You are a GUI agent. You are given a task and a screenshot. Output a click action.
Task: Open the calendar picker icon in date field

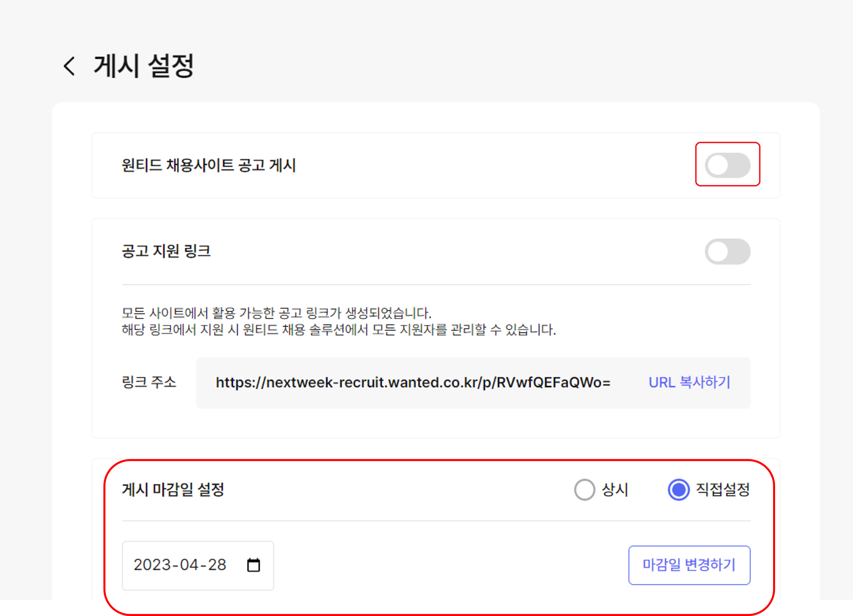tap(253, 565)
